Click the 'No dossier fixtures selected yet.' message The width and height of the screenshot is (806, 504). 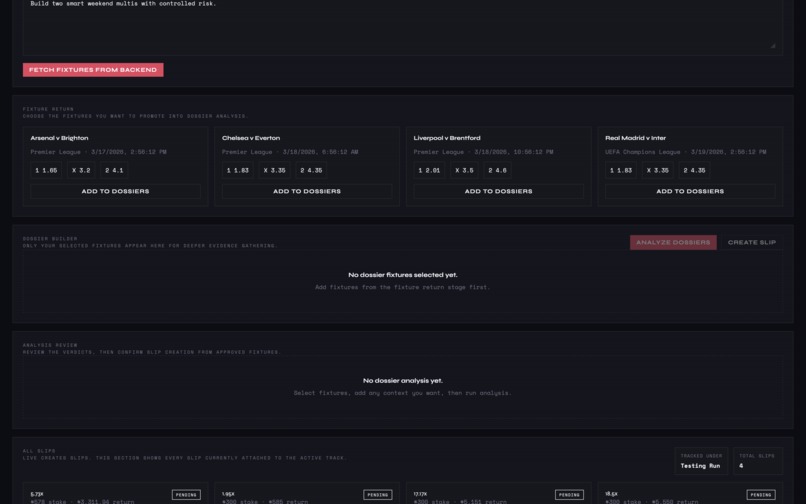(x=402, y=275)
